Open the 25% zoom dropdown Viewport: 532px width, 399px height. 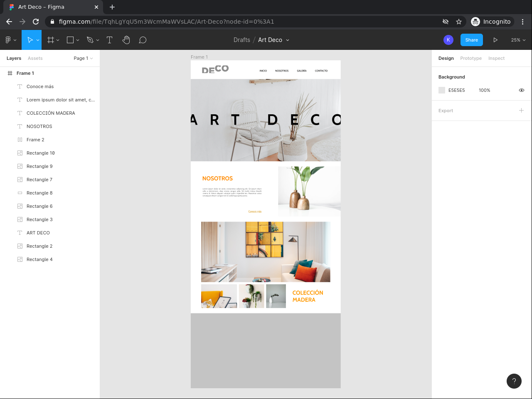518,40
